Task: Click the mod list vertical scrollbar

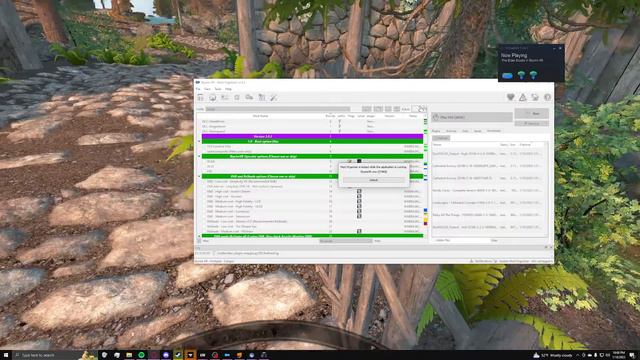Action: (425, 176)
